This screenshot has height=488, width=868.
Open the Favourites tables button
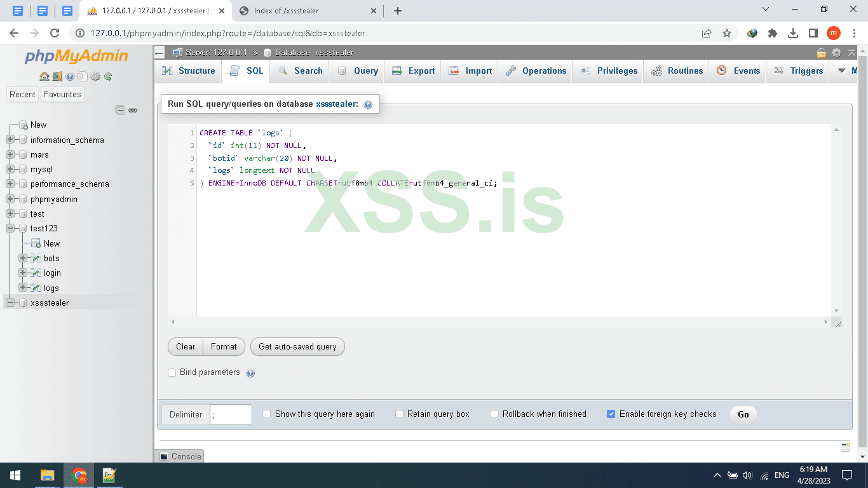(62, 94)
